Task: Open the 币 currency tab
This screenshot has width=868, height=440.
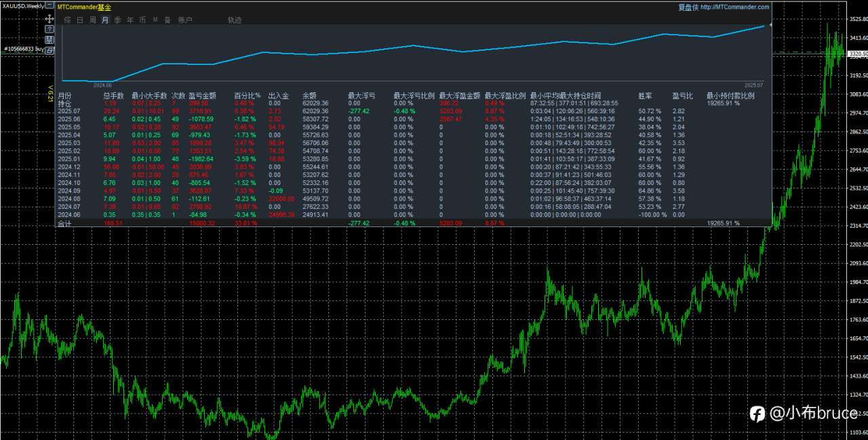Action: (x=142, y=20)
